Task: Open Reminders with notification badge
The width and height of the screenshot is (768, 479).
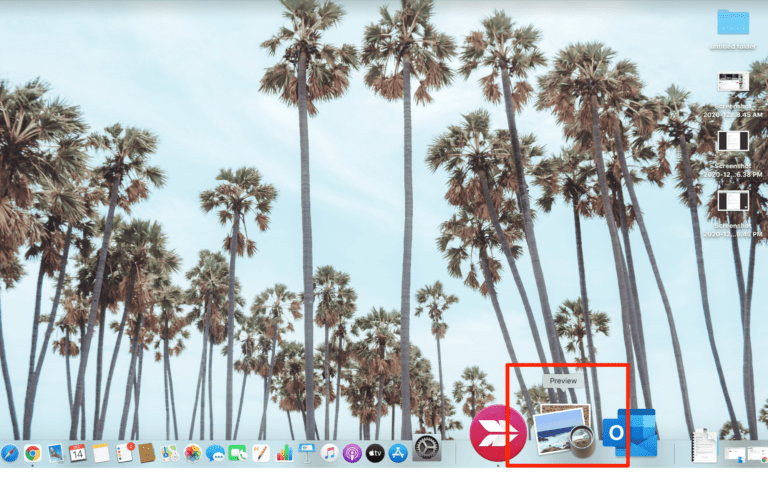Action: tap(124, 453)
